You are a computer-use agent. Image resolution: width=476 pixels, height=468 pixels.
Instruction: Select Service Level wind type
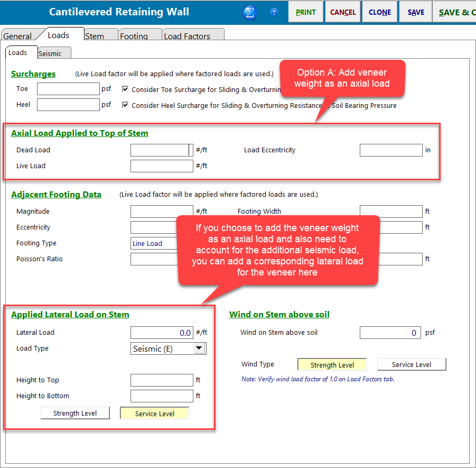412,364
